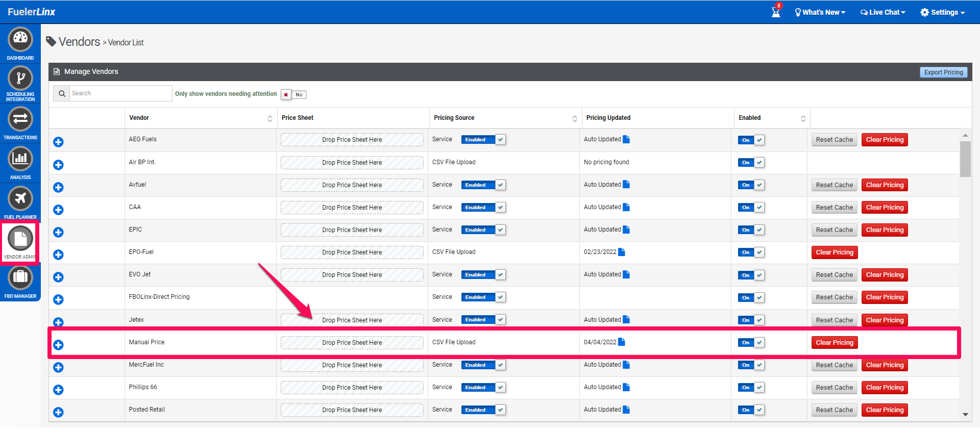Clear Pricing for Manual Price
The width and height of the screenshot is (980, 433).
pos(835,343)
